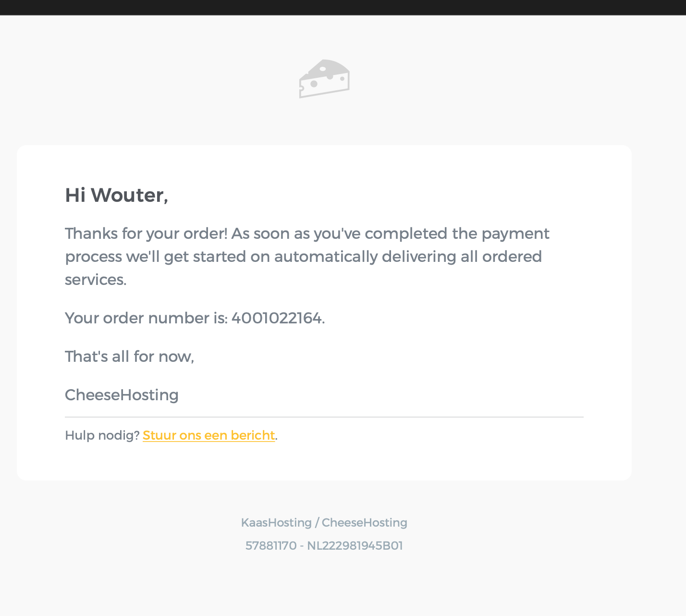Click the "CheeseHosting" signature in the card
Image resolution: width=686 pixels, height=616 pixels.
122,395
